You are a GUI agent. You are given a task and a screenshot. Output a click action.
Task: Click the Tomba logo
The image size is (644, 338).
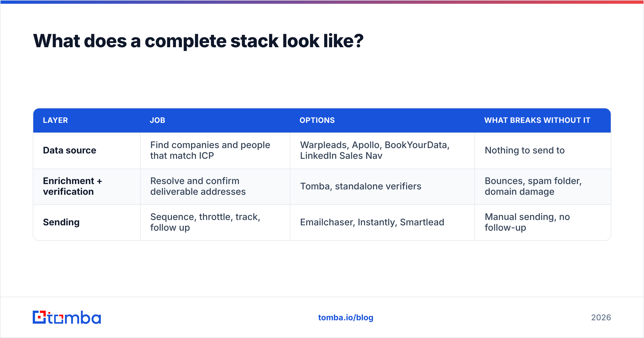[x=67, y=317]
